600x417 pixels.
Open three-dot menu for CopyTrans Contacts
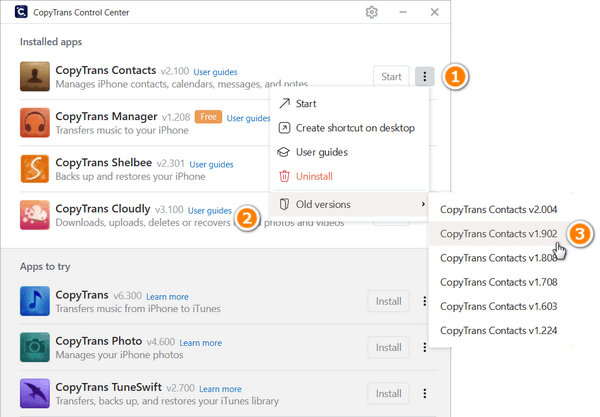(424, 77)
